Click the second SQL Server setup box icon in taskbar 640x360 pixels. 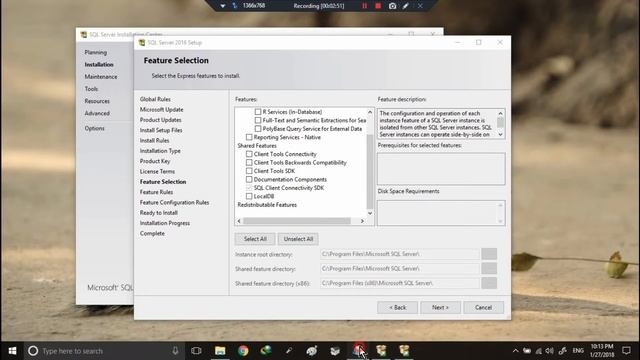pos(404,351)
